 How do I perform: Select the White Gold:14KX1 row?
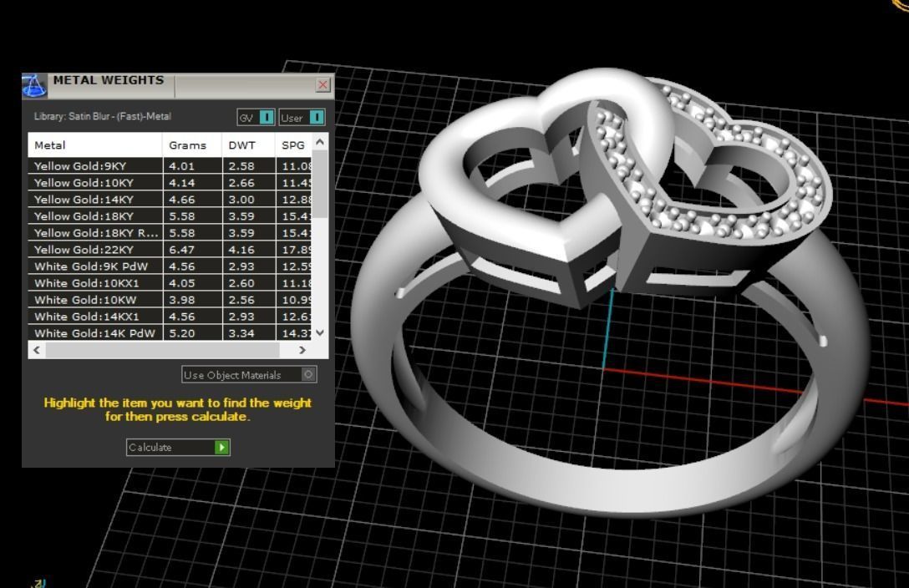[170, 317]
